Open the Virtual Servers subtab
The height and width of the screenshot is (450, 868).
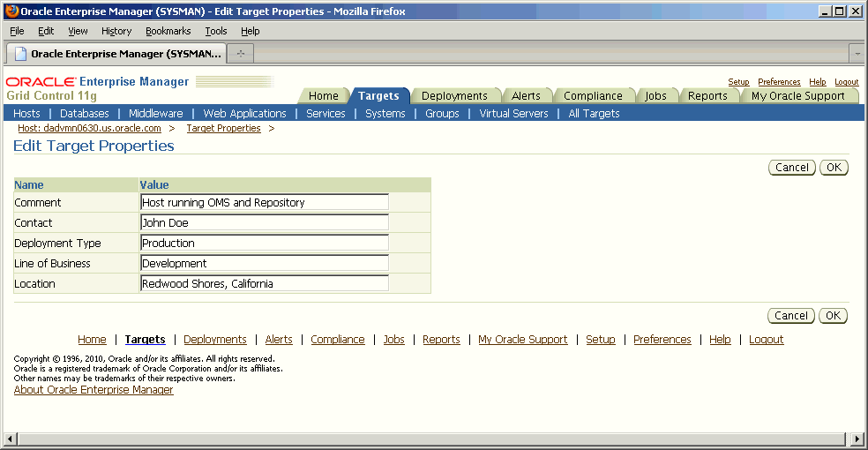tap(513, 114)
